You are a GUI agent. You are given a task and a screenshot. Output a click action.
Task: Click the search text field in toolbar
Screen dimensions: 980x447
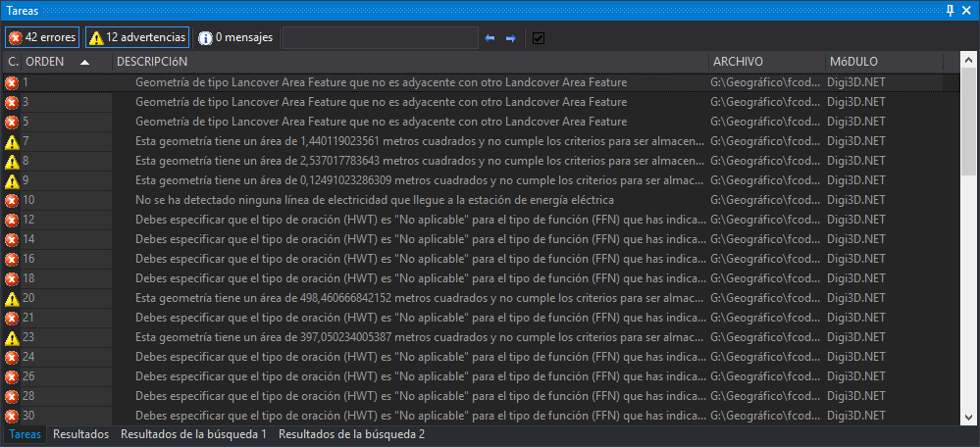coord(380,37)
